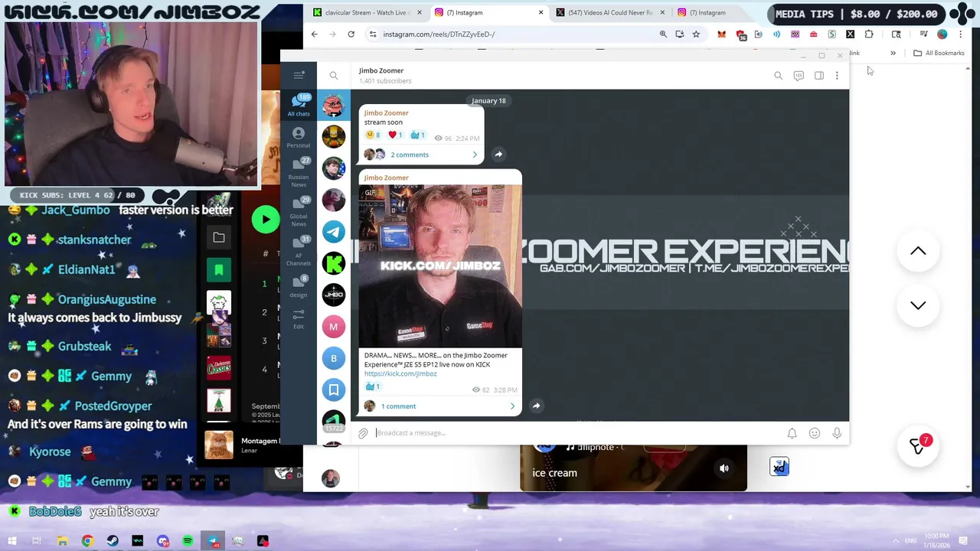This screenshot has height=551, width=980.
Task: Open the X extension icon in toolbar
Action: pos(850,34)
